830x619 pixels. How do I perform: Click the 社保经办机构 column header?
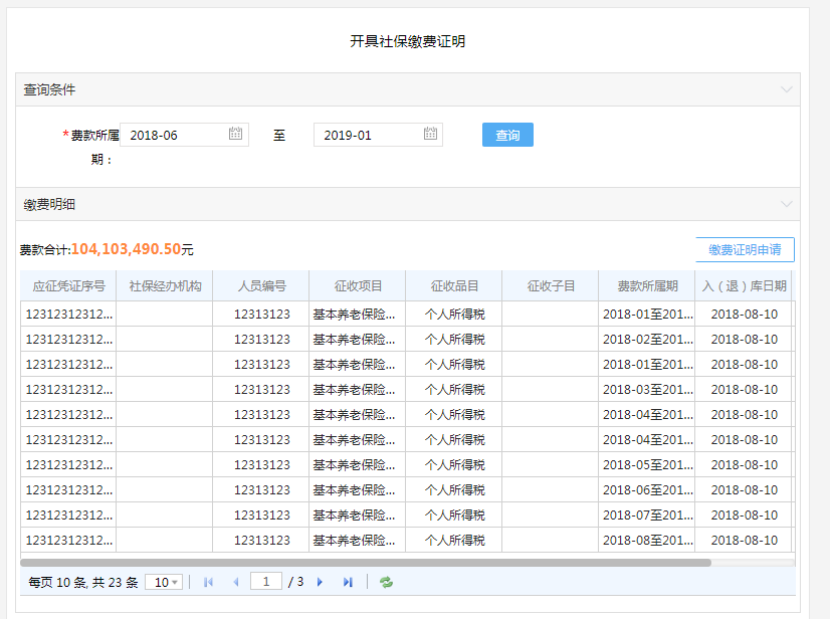[x=165, y=286]
